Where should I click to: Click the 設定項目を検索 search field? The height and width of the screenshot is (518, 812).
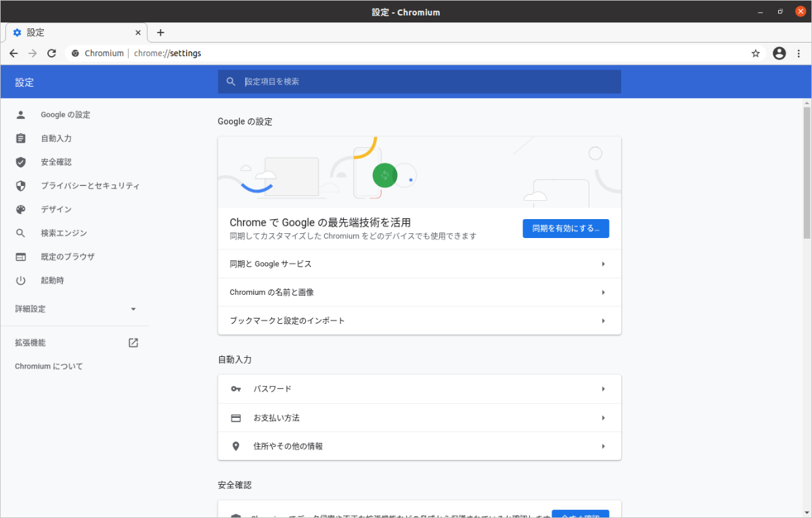(x=420, y=82)
